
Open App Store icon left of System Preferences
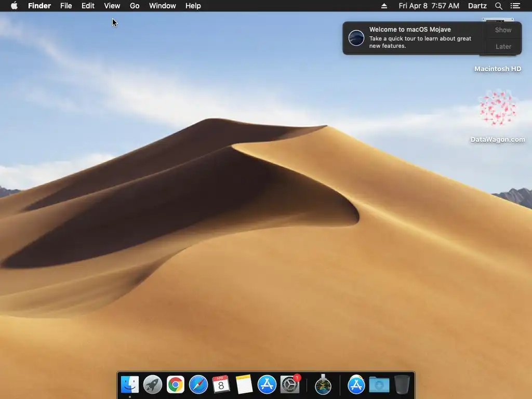click(267, 384)
